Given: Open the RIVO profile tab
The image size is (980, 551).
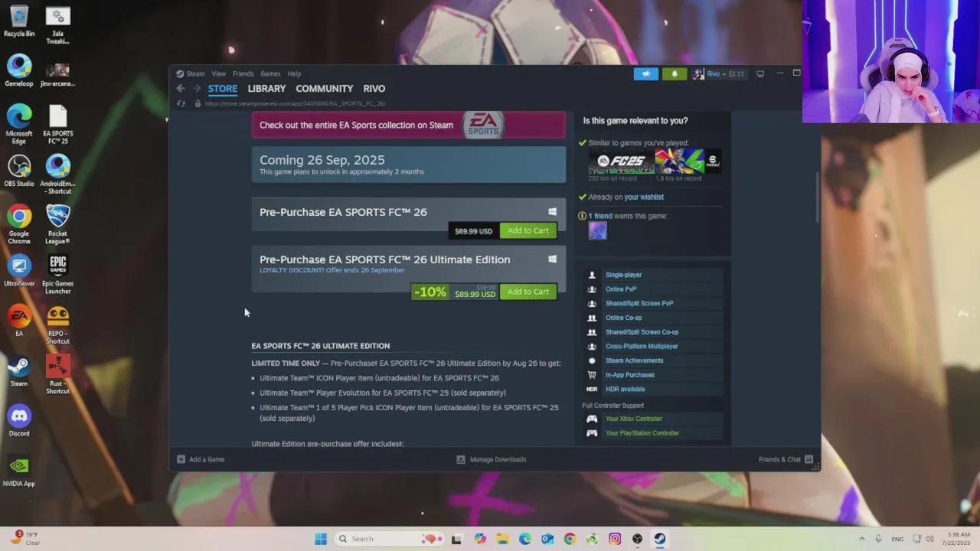Looking at the screenshot, I should (x=374, y=89).
